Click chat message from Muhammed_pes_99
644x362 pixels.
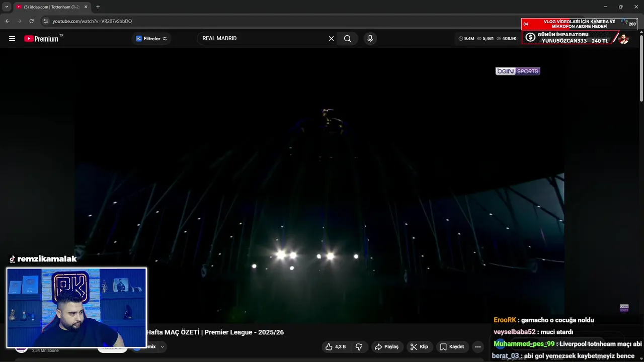click(x=568, y=344)
